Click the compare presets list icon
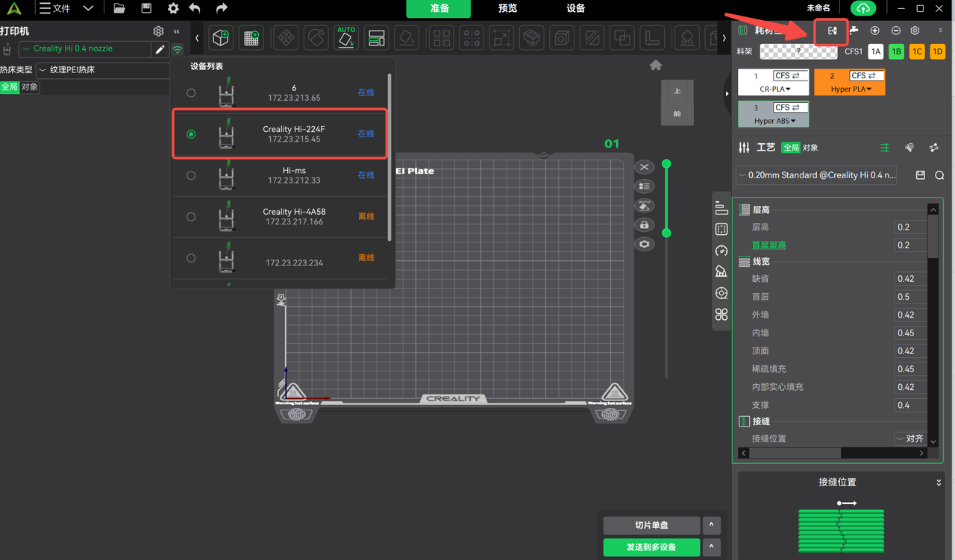This screenshot has width=955, height=560. coord(885,148)
